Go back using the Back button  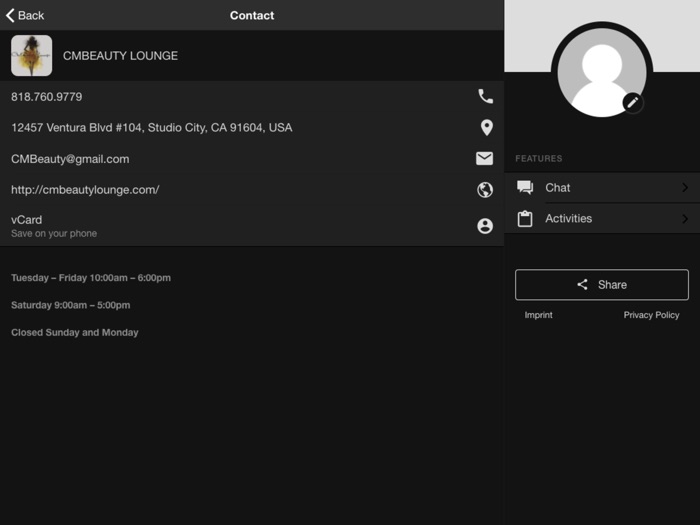click(26, 15)
